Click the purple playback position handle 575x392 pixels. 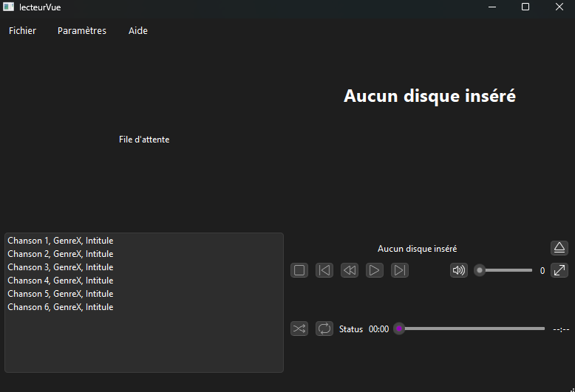[x=399, y=329]
